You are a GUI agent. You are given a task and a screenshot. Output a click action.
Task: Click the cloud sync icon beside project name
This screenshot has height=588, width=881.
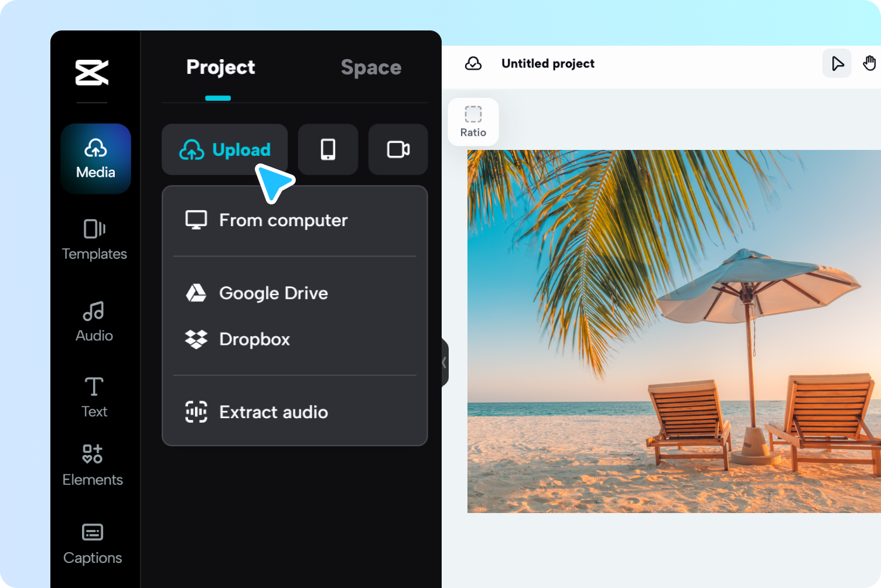[473, 63]
